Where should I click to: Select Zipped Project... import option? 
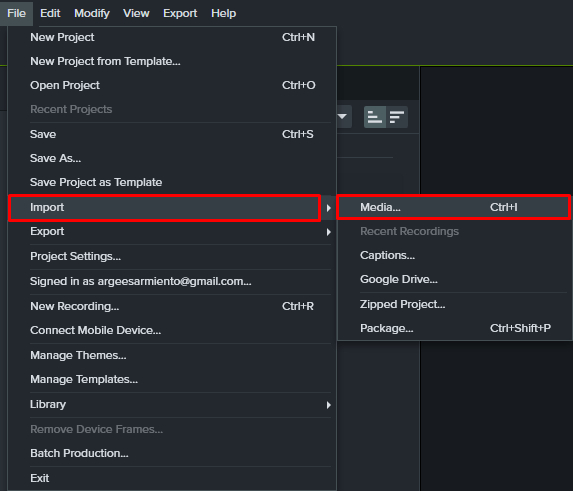(454, 304)
